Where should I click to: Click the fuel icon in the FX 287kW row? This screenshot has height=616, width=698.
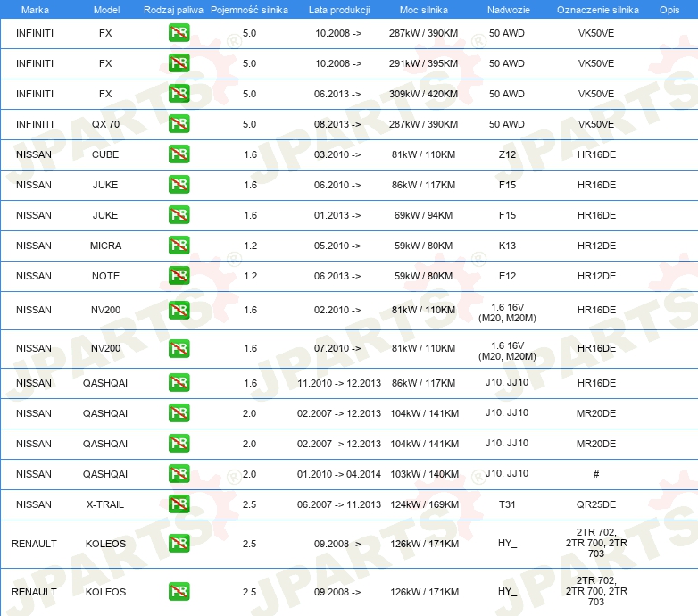point(179,33)
